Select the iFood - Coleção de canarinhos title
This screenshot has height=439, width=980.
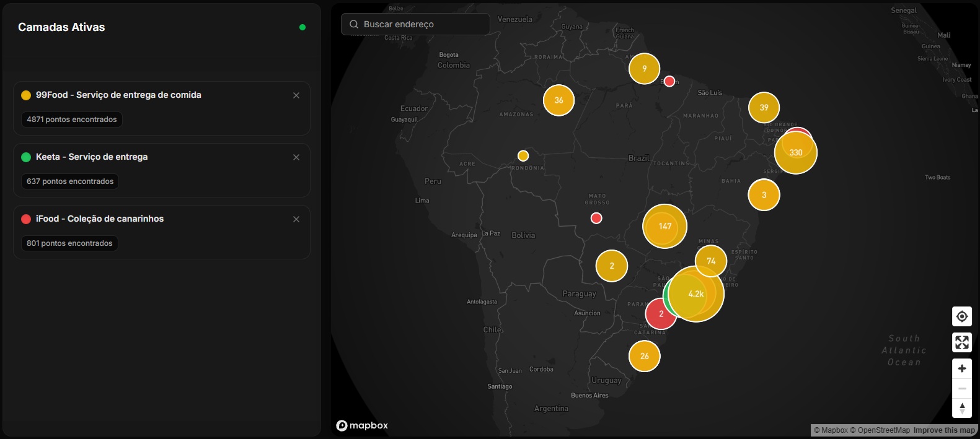100,219
